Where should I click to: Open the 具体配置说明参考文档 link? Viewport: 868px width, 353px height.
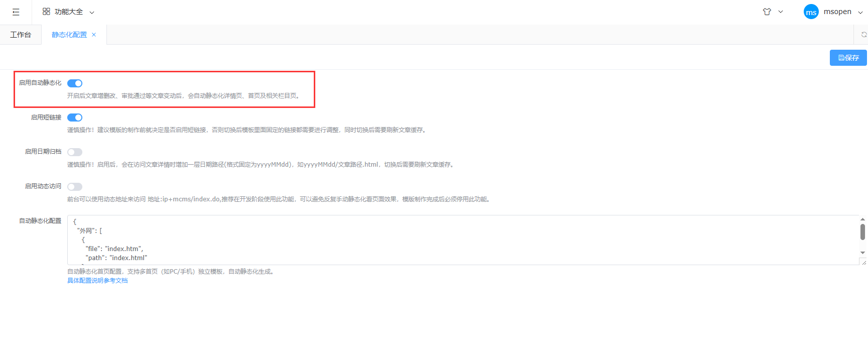click(x=97, y=281)
